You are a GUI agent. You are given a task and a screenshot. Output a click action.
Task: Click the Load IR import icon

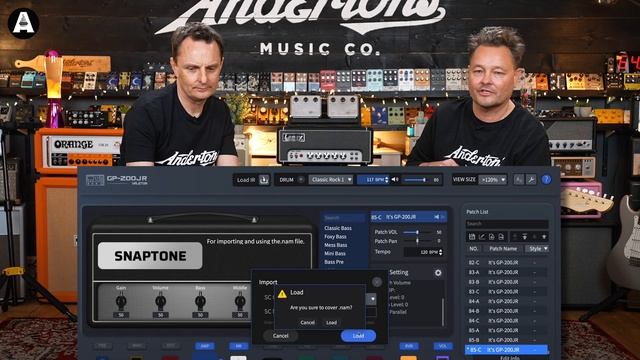pyautogui.click(x=264, y=180)
